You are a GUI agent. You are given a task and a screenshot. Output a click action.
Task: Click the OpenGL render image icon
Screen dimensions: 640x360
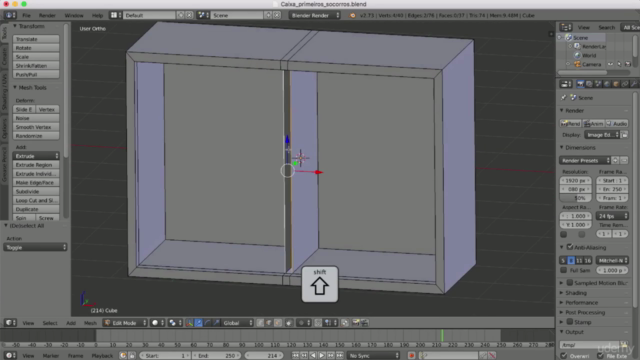click(x=356, y=322)
